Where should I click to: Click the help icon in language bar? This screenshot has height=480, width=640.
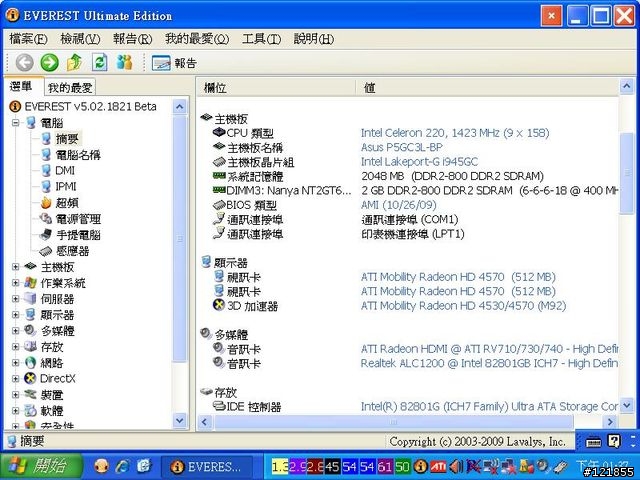tap(614, 441)
